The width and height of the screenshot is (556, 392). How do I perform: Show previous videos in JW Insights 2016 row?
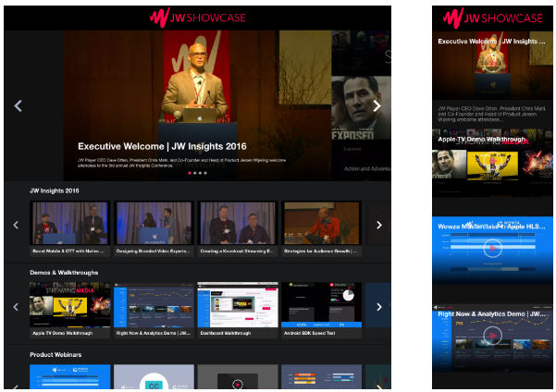tap(16, 225)
